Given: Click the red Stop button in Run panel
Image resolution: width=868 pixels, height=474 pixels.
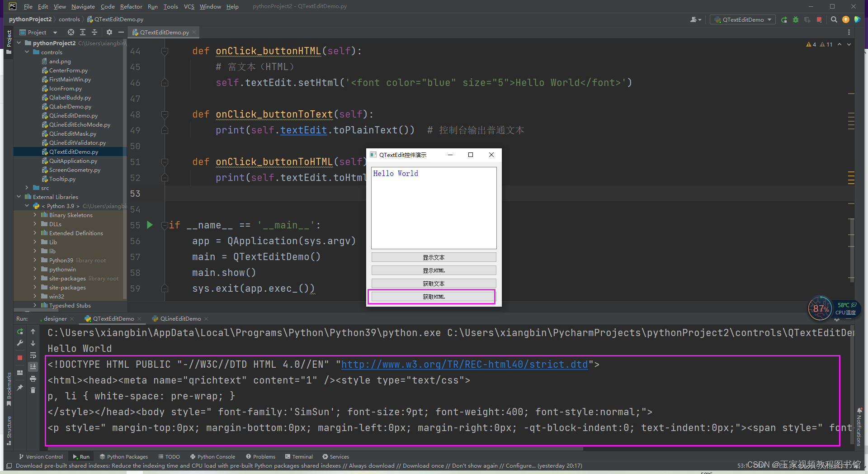Looking at the screenshot, I should click(x=20, y=358).
